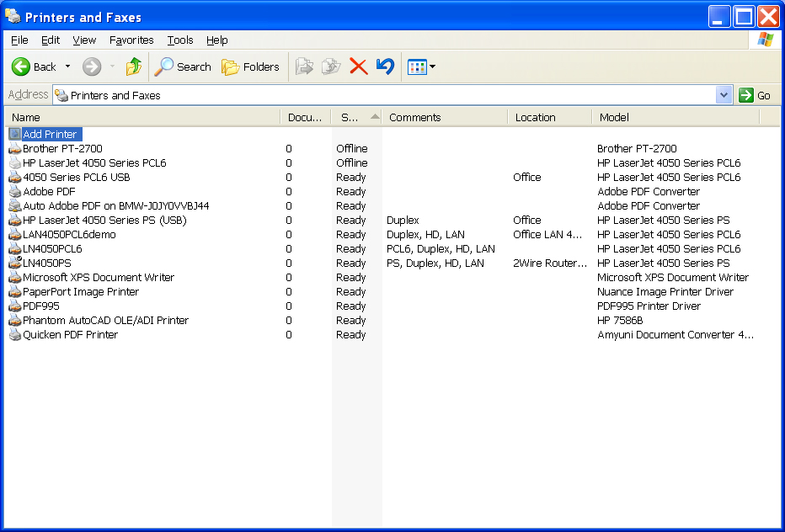Click inside the Address input field
785x532 pixels.
(x=387, y=95)
